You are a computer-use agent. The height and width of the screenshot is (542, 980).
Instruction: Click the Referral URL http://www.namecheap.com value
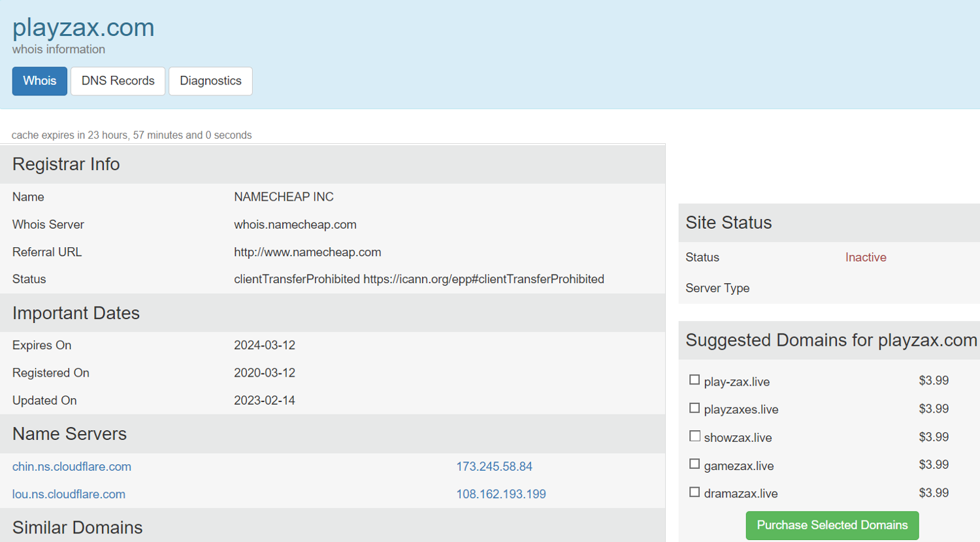[x=307, y=252]
